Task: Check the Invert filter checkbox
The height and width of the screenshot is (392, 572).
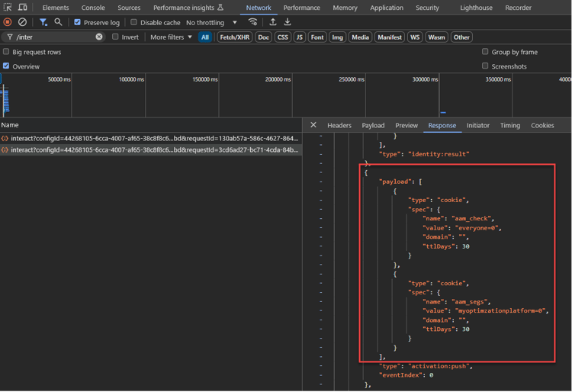Action: click(116, 37)
